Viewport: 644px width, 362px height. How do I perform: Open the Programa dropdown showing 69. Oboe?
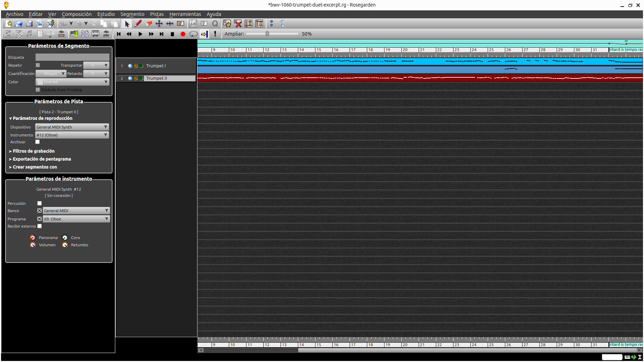click(76, 219)
